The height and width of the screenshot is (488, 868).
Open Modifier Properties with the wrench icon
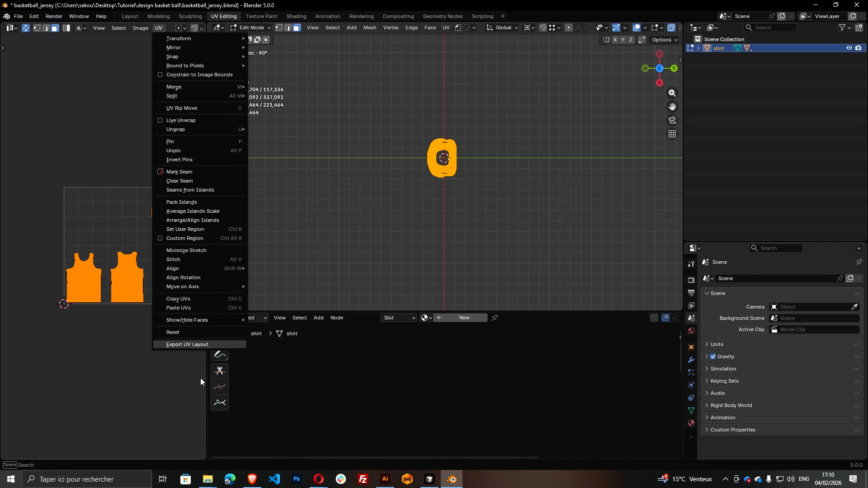pyautogui.click(x=691, y=359)
